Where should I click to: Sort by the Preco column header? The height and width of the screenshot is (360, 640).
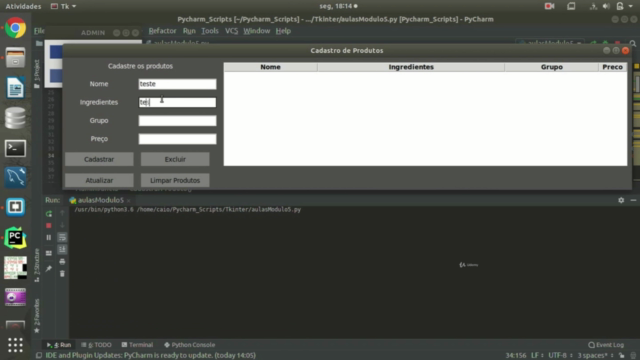click(x=613, y=67)
